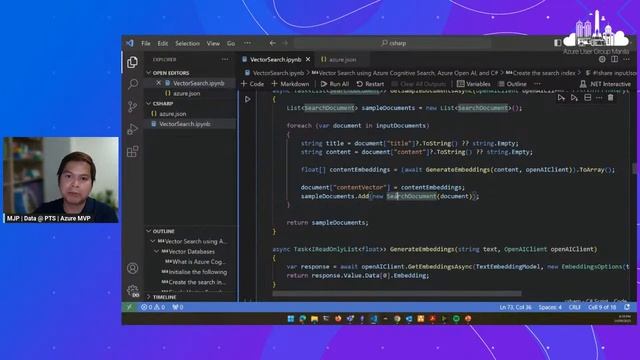This screenshot has width=640, height=360.
Task: Close the VectorSearch.ipynb tab
Action: [308, 59]
